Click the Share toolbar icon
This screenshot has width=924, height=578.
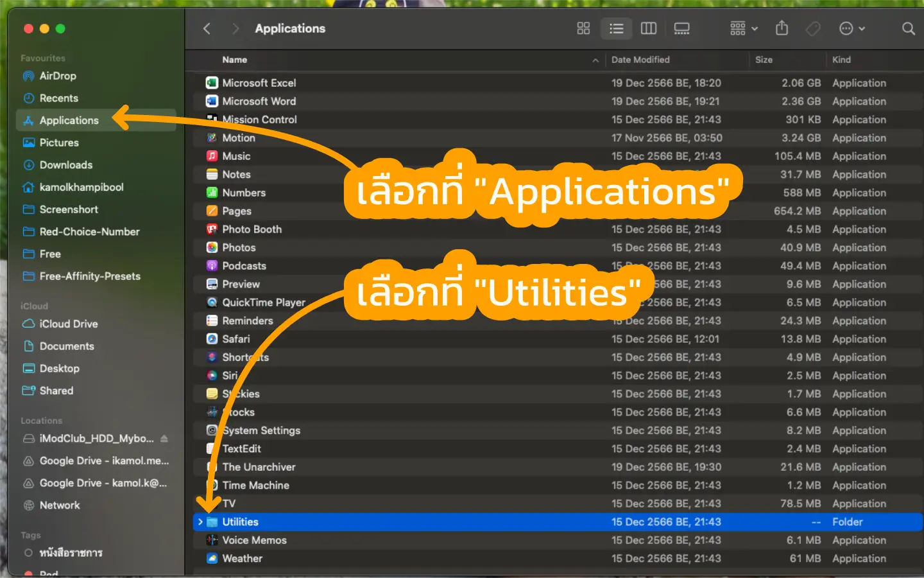pyautogui.click(x=782, y=28)
